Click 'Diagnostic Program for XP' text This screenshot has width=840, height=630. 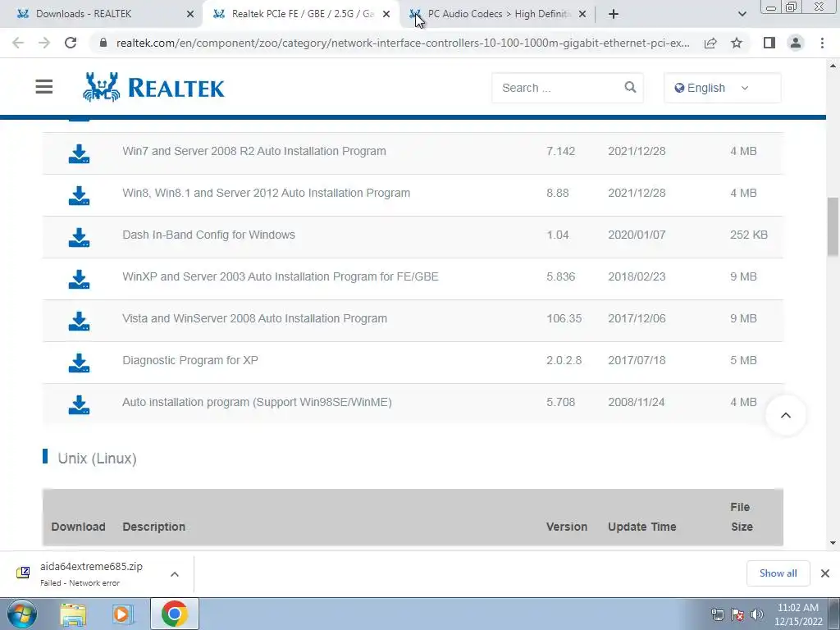tap(190, 360)
